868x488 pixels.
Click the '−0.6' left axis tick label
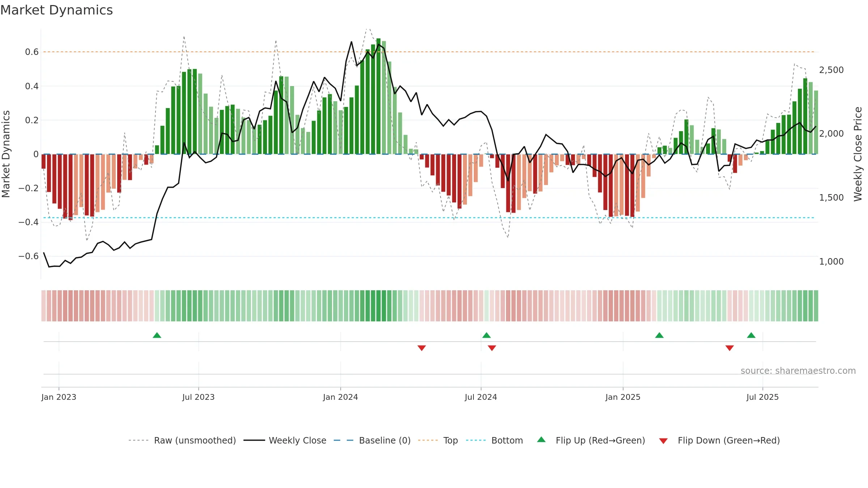[29, 256]
